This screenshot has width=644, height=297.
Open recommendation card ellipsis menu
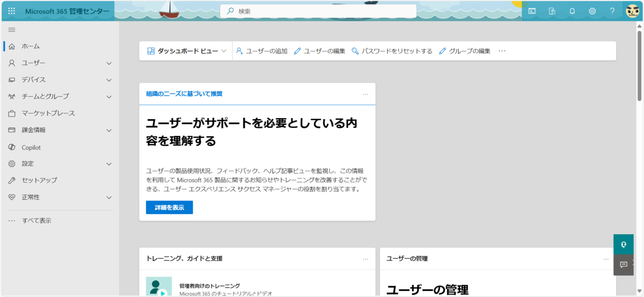365,94
